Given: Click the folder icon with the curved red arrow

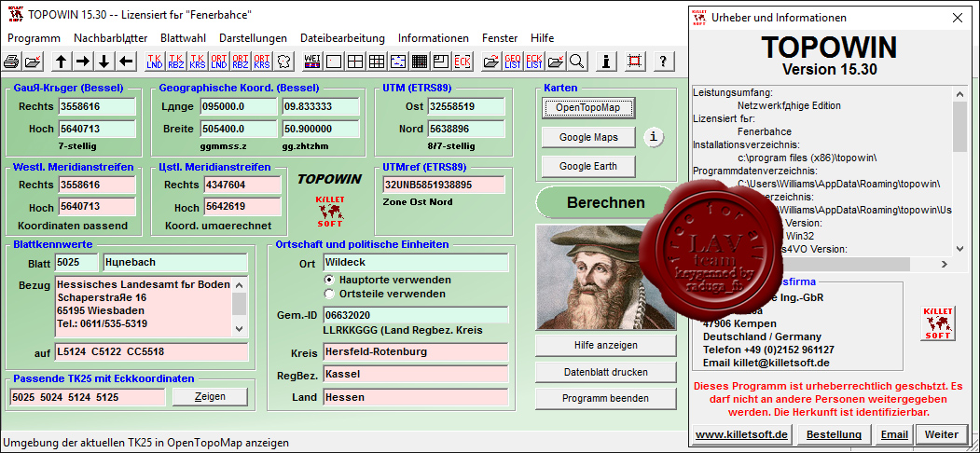Looking at the screenshot, I should [x=491, y=62].
